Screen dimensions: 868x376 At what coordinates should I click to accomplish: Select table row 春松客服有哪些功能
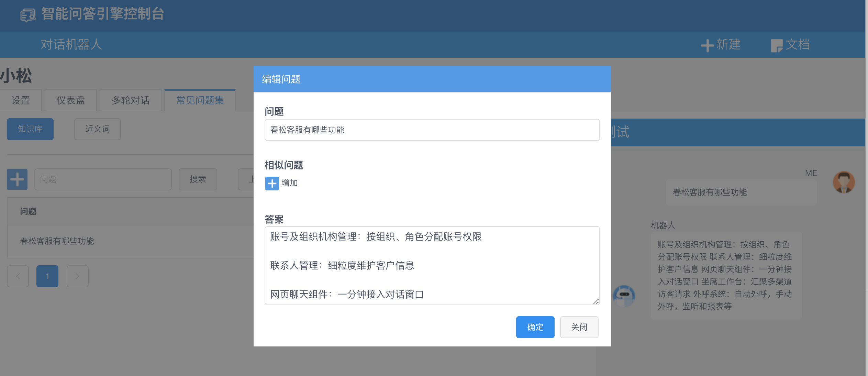(131, 241)
